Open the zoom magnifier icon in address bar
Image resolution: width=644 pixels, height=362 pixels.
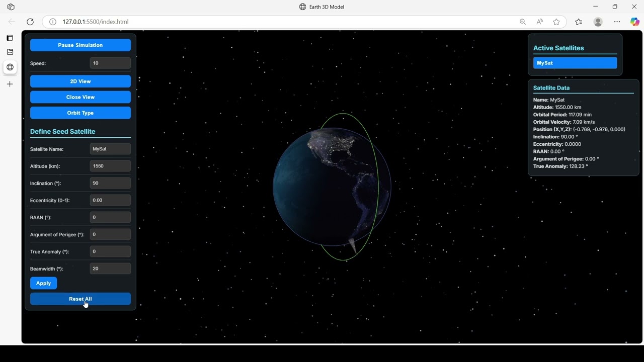click(523, 22)
